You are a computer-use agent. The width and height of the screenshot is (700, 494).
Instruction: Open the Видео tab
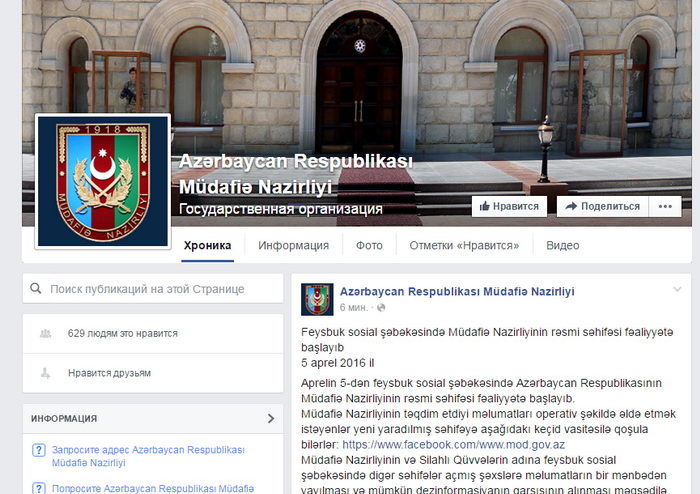point(562,245)
